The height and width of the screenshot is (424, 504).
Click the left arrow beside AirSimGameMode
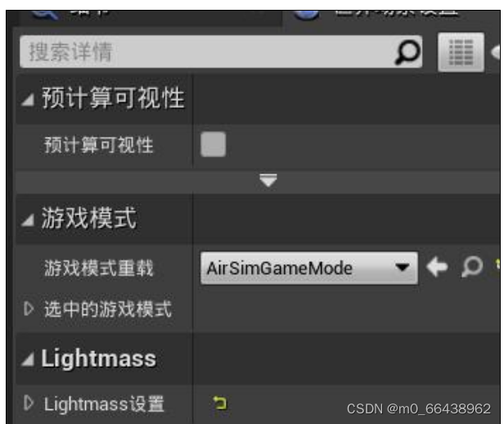(x=437, y=267)
